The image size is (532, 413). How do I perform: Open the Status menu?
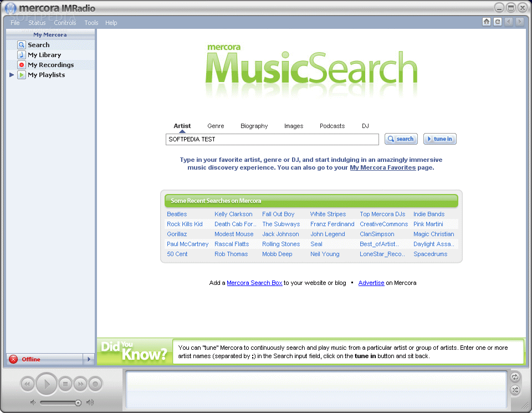click(37, 23)
